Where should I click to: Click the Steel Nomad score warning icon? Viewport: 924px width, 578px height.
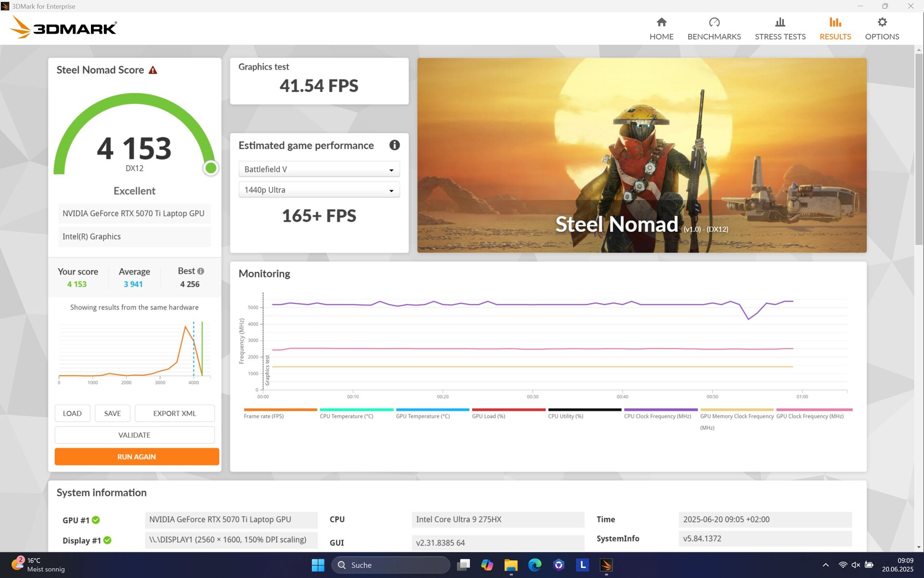[153, 70]
